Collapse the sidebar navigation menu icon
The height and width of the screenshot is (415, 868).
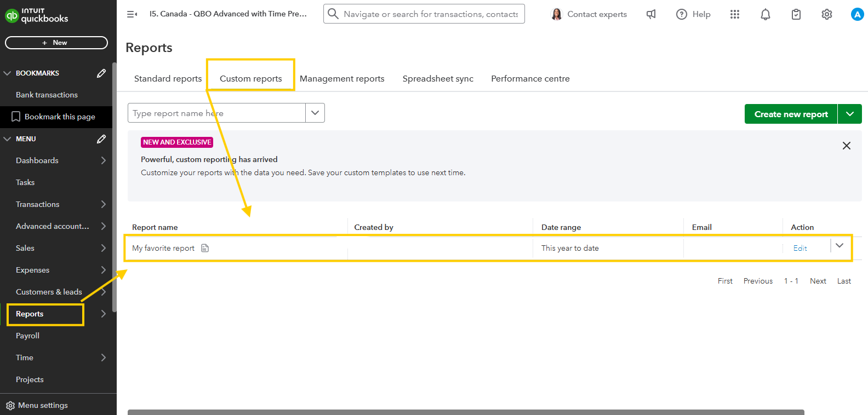pos(132,14)
